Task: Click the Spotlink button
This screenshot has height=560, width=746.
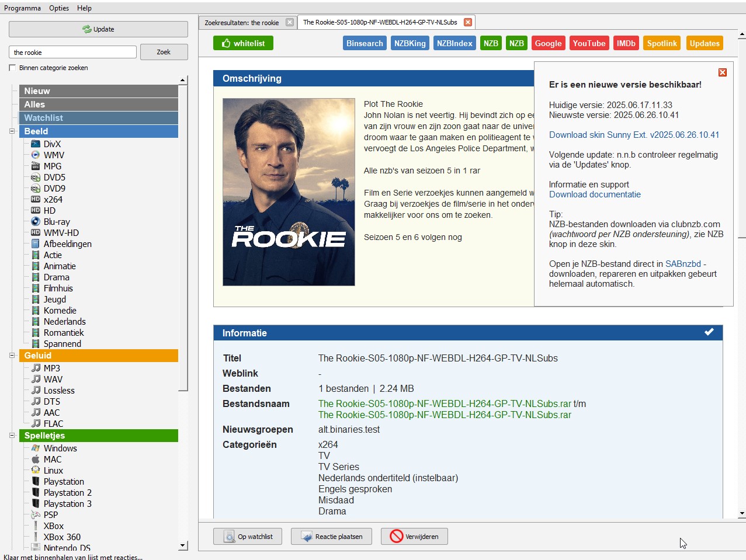Action: (x=662, y=43)
